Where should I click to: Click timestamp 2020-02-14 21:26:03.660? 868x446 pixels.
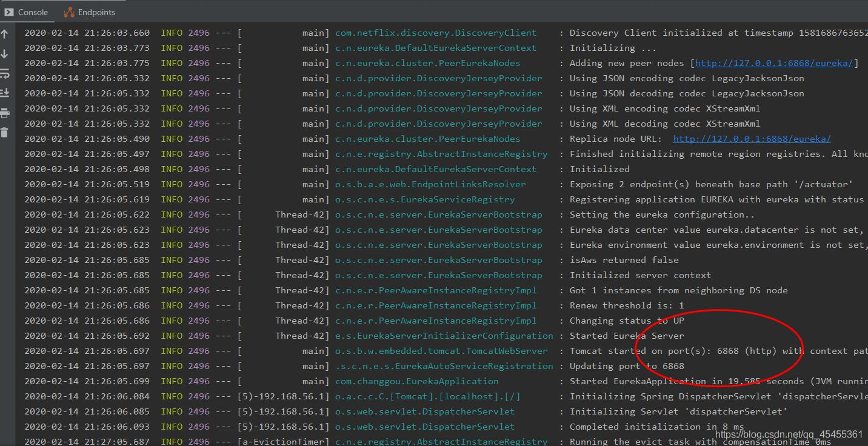click(x=87, y=33)
